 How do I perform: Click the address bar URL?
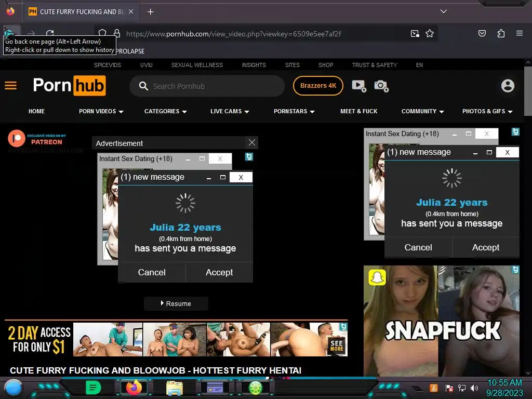[233, 34]
